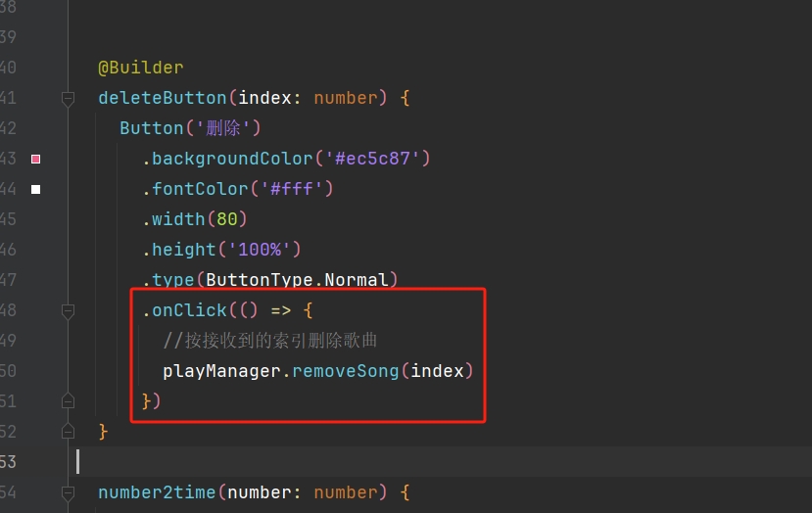Click the fold end marker at onClick's closing brace
This screenshot has height=513, width=812.
pos(68,401)
